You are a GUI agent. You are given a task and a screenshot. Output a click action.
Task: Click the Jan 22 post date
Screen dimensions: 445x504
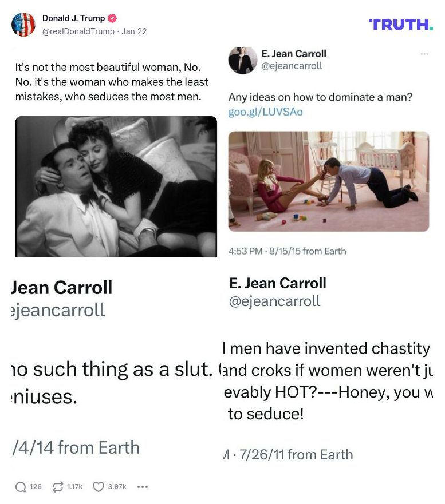135,31
